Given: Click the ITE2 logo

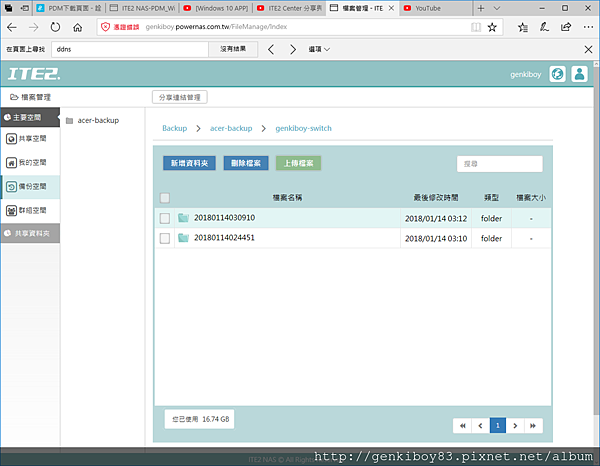Looking at the screenshot, I should tap(34, 74).
